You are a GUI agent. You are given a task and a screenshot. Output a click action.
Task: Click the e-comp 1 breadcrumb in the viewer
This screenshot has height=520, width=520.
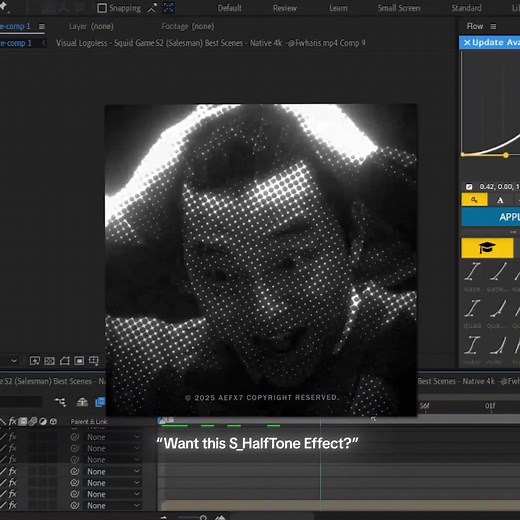pyautogui.click(x=16, y=43)
